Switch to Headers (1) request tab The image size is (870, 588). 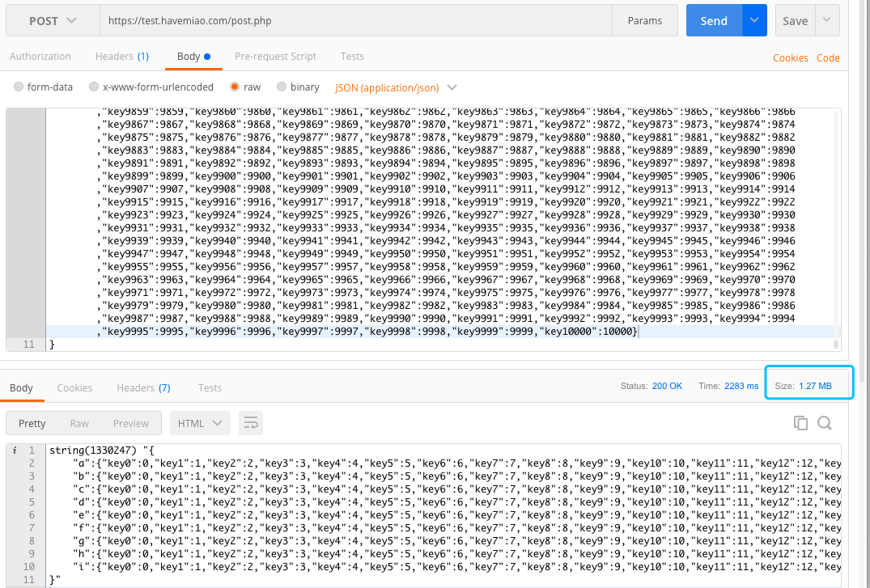[122, 56]
